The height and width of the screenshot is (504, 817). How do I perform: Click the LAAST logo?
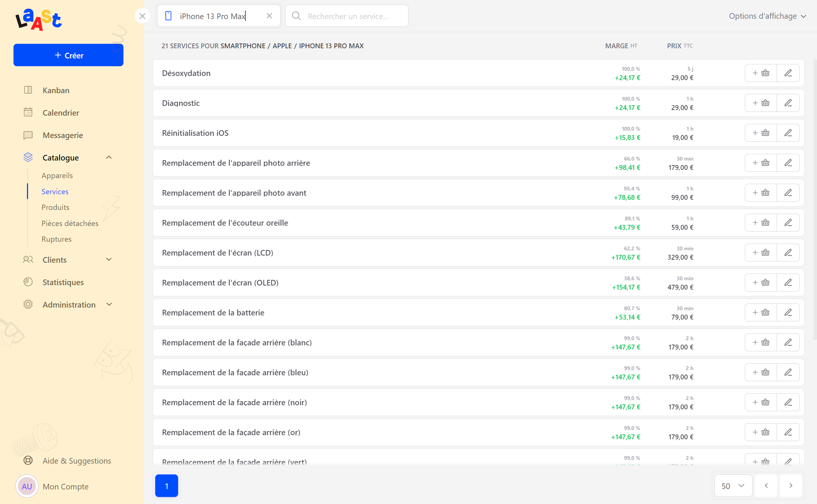point(39,19)
